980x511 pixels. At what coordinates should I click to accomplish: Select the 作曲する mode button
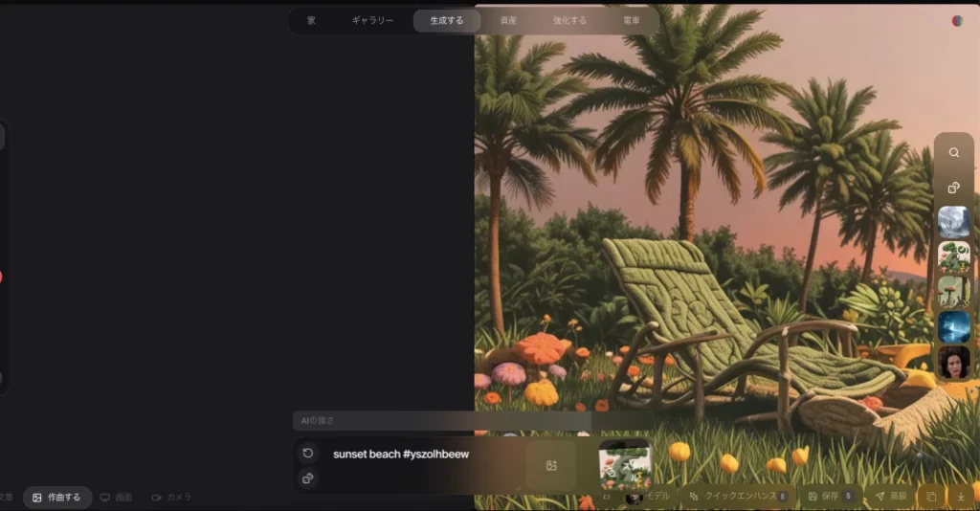[57, 498]
